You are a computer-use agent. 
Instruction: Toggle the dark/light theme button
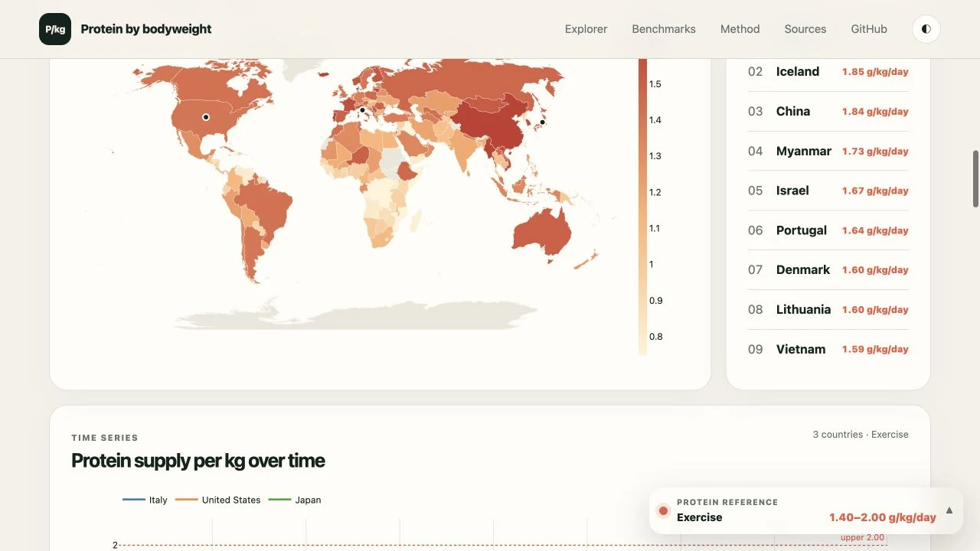[x=926, y=29]
